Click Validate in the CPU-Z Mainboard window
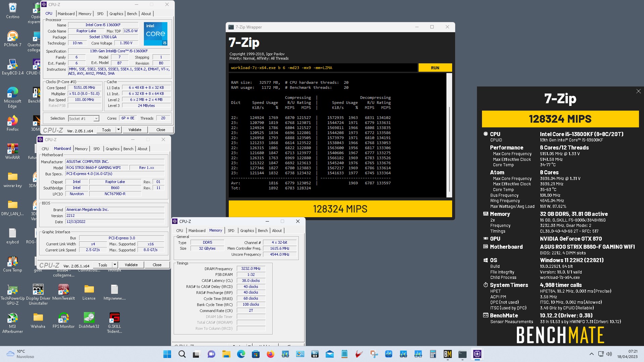 131,265
